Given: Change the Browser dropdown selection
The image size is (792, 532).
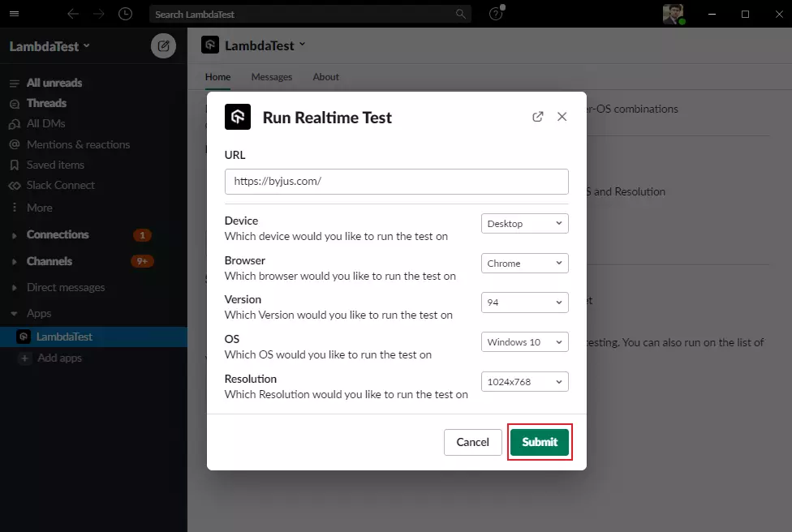Looking at the screenshot, I should click(x=524, y=263).
